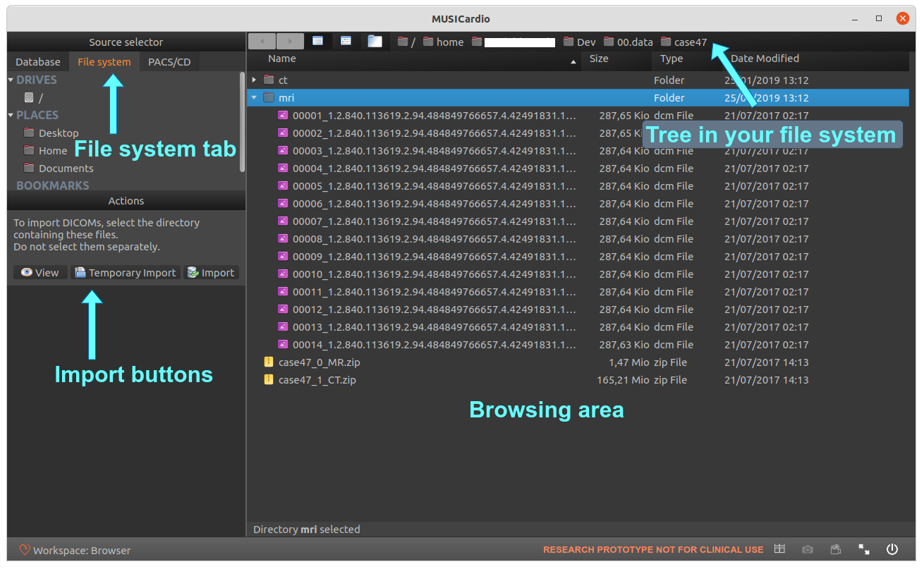Click the 165,21 Mio size cell

[623, 380]
